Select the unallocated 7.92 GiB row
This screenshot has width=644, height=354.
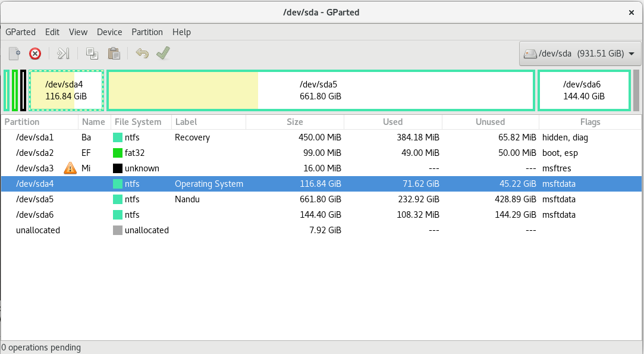(x=321, y=230)
